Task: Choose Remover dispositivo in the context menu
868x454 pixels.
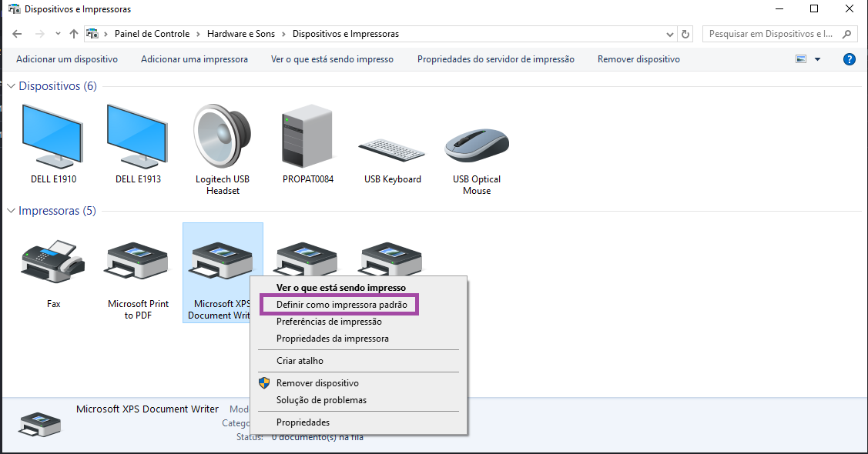Action: pos(317,383)
